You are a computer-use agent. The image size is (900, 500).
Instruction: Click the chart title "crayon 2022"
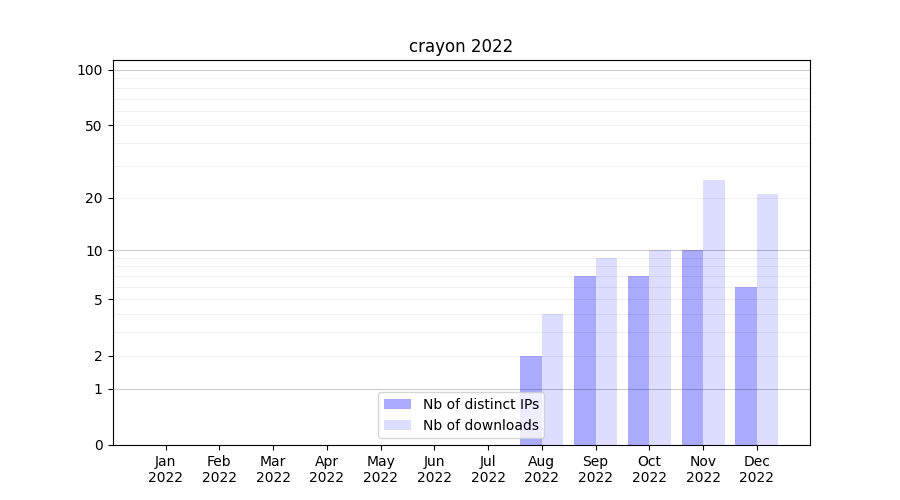(460, 46)
